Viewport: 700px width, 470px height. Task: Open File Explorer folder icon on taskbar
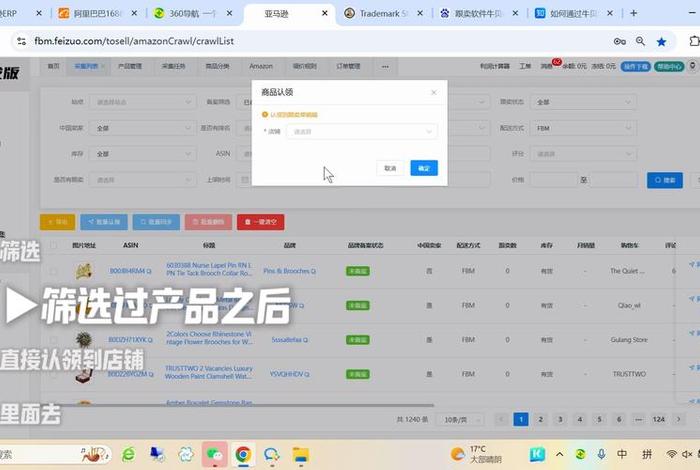coord(301,455)
